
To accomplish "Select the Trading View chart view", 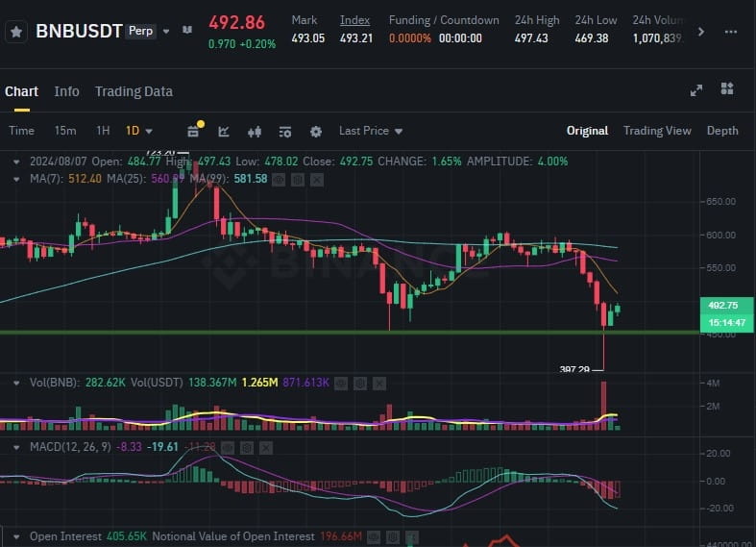I will click(x=657, y=131).
